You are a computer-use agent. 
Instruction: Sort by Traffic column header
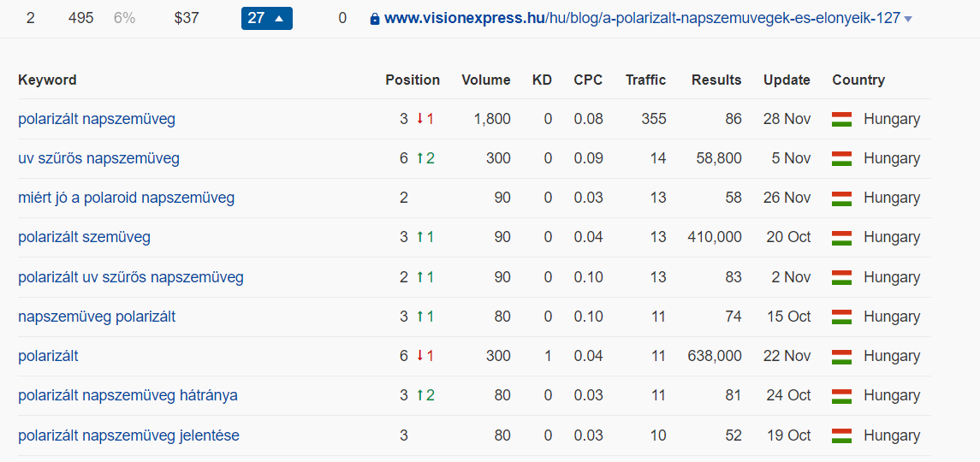645,80
